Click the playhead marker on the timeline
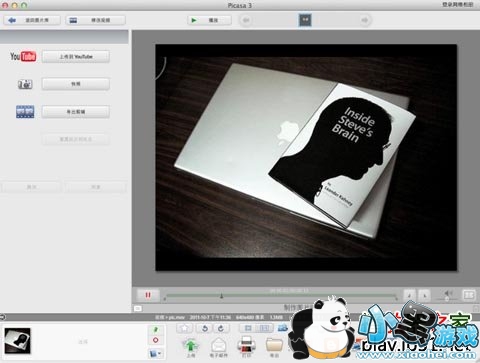The image size is (480, 363). pyautogui.click(x=221, y=296)
